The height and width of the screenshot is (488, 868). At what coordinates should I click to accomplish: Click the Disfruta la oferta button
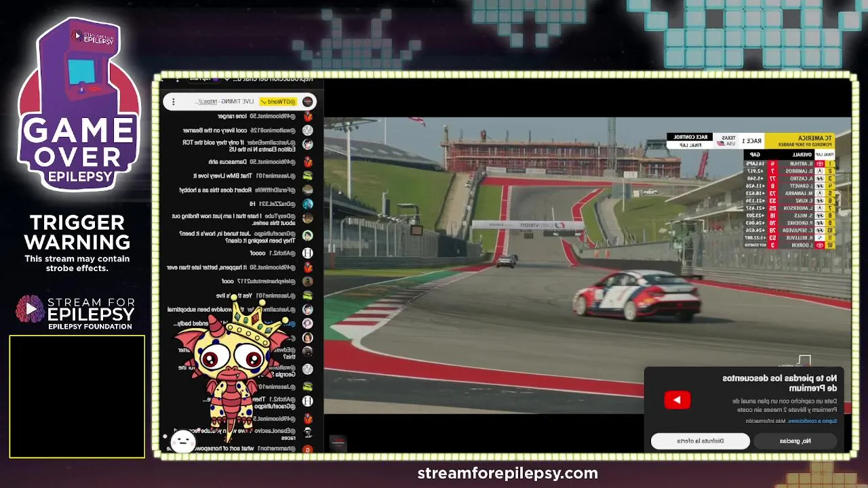701,441
